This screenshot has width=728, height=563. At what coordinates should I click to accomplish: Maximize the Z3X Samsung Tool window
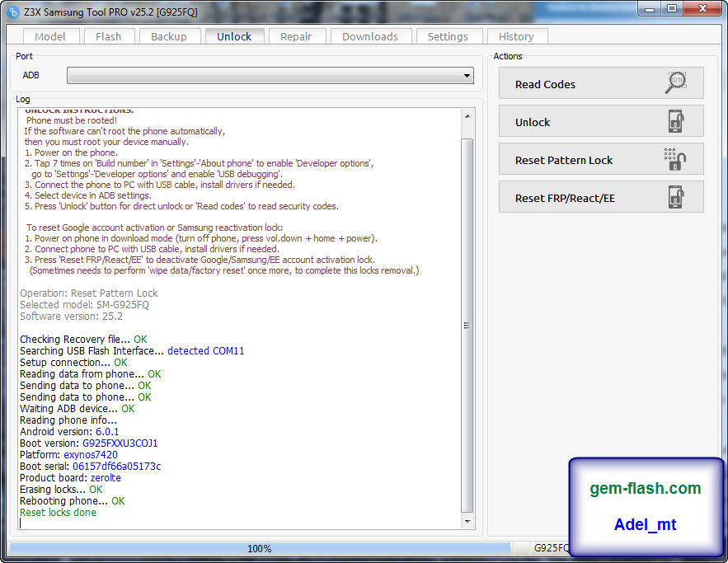click(672, 9)
